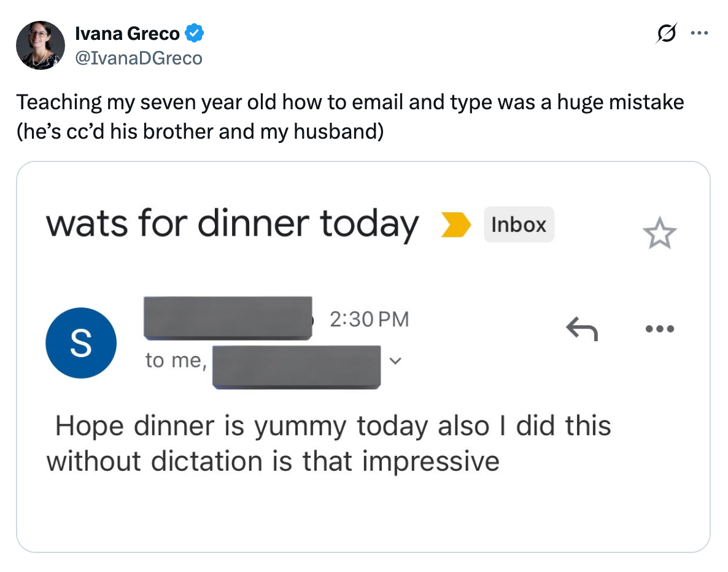The image size is (728, 572).
Task: Click the reply arrow icon
Action: 582,328
